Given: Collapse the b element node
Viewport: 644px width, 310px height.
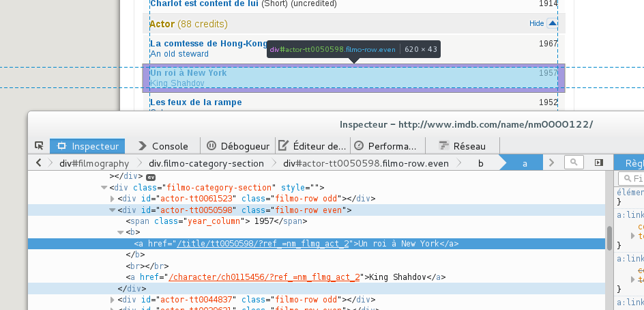Looking at the screenshot, I should [x=120, y=232].
